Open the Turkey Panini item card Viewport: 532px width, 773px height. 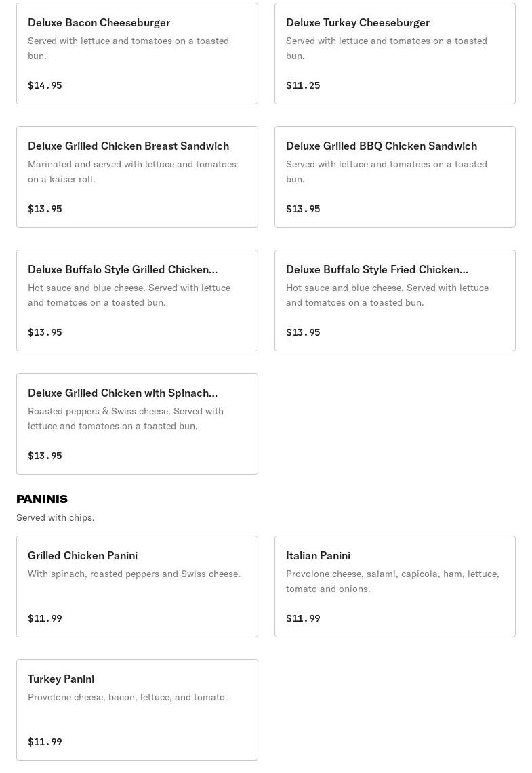tap(137, 710)
